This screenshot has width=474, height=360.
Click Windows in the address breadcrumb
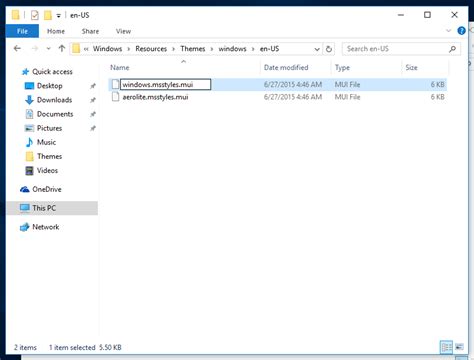[107, 49]
